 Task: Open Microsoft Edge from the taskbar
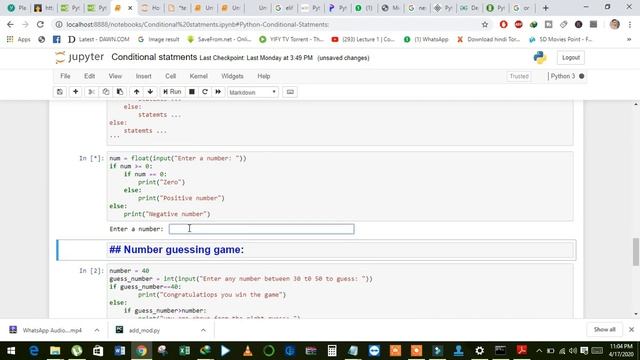click(33, 351)
